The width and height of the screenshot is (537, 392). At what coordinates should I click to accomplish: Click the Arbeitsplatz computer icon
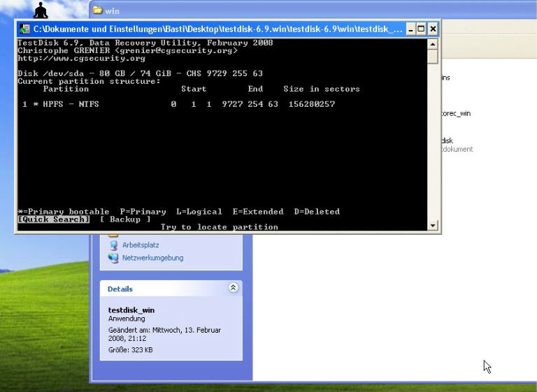(113, 245)
